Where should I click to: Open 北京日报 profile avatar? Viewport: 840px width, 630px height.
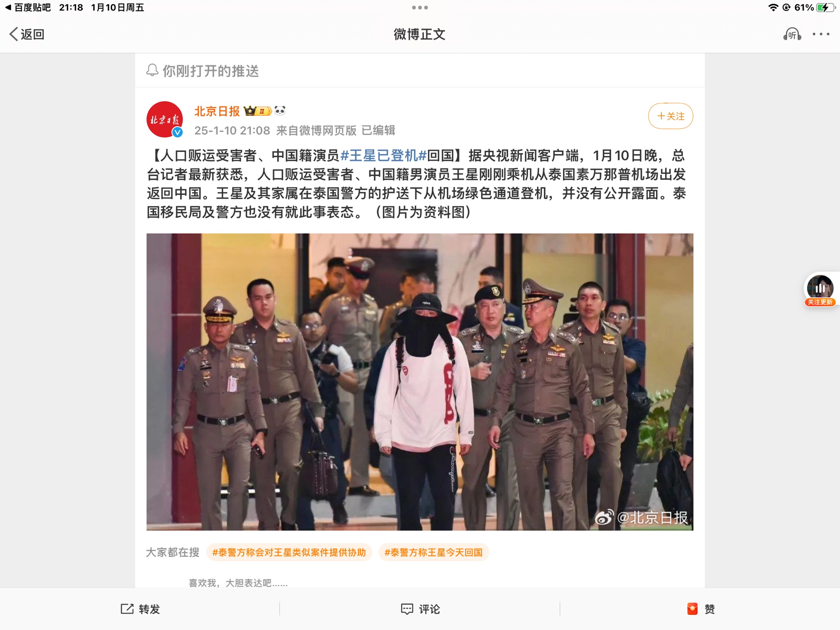click(x=165, y=119)
